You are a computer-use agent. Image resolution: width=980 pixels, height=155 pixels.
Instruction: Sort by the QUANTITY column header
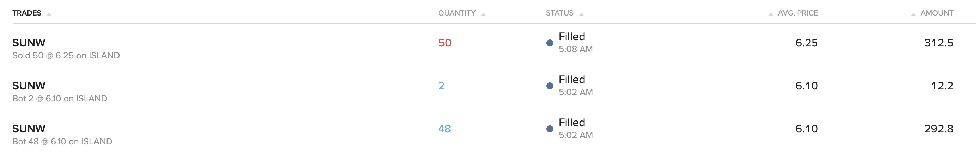pos(457,13)
